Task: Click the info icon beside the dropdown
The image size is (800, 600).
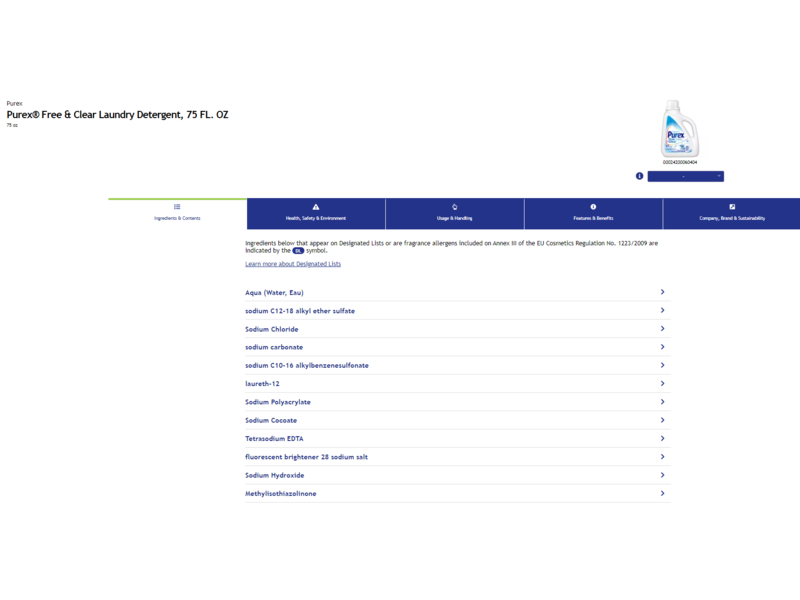Action: tap(640, 176)
